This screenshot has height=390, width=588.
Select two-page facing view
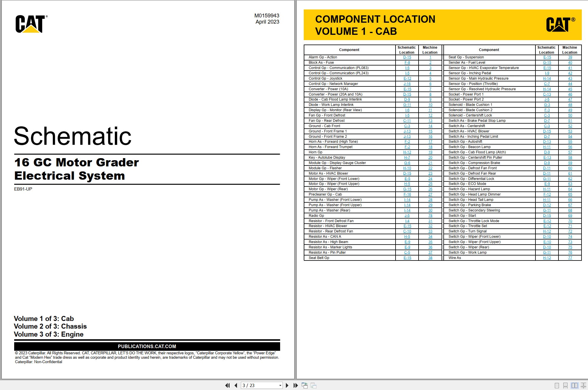574,385
